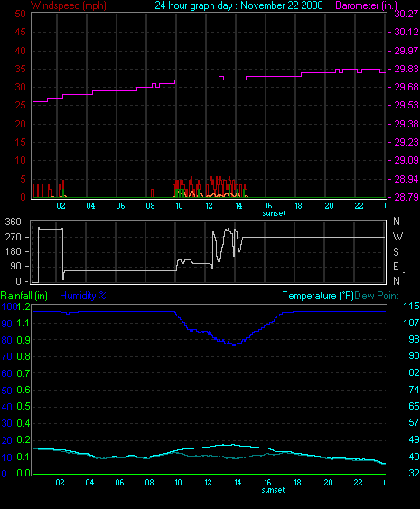Image resolution: width=420 pixels, height=509 pixels.
Task: Select the 24 hour graph day title
Action: coord(238,5)
